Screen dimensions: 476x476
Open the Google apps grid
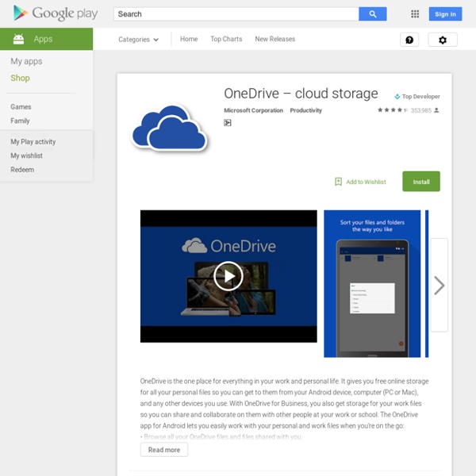[415, 14]
